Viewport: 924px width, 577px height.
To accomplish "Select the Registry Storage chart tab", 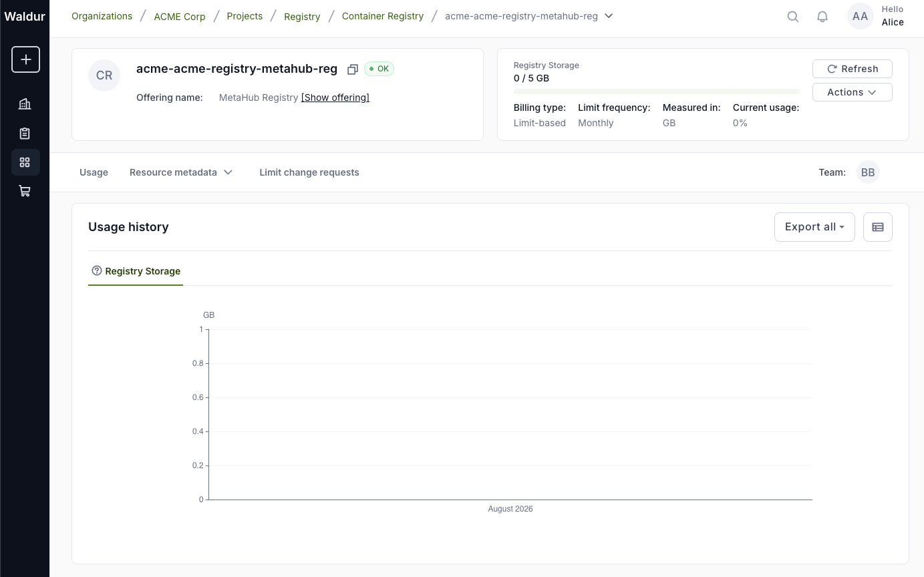I will 136,271.
